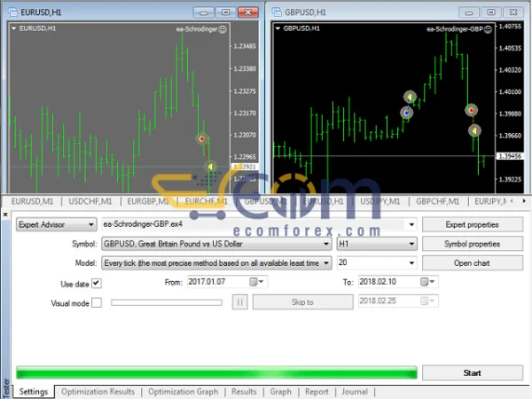Minimize the EURUSD,H1 chart window
This screenshot has height=399, width=532.
coord(204,12)
